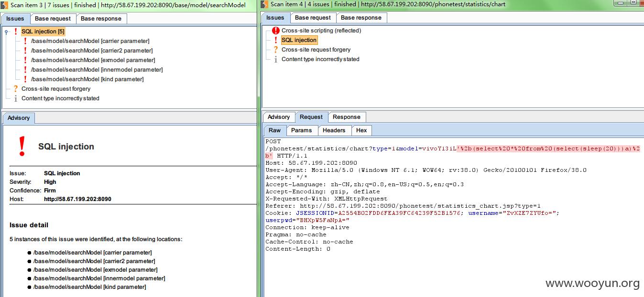Click the User-Agent header line

pos(426,170)
